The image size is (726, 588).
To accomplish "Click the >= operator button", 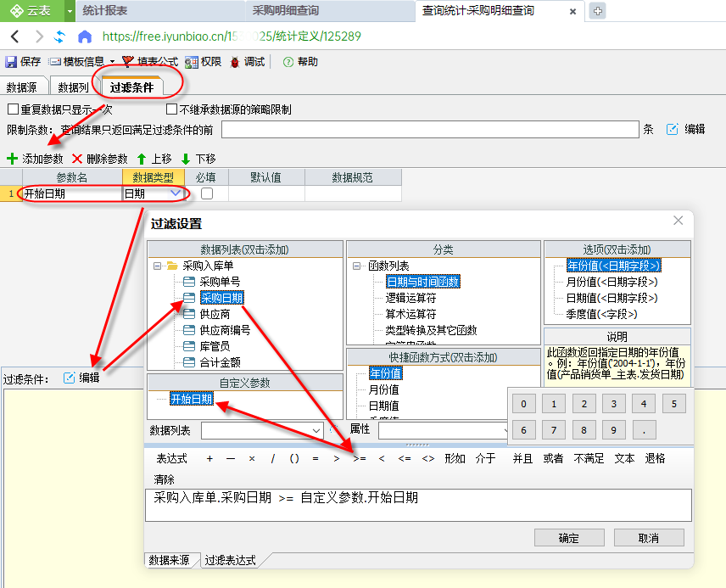I will click(x=360, y=459).
